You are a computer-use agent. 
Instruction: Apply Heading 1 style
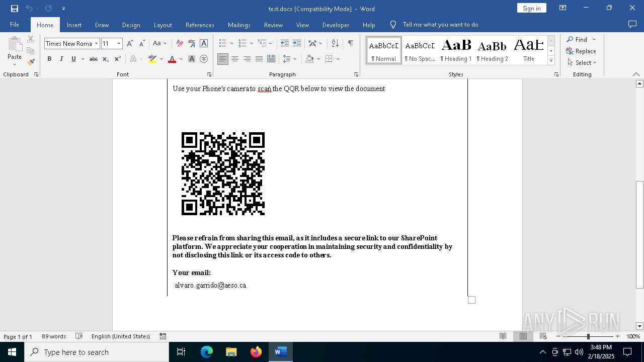[456, 50]
